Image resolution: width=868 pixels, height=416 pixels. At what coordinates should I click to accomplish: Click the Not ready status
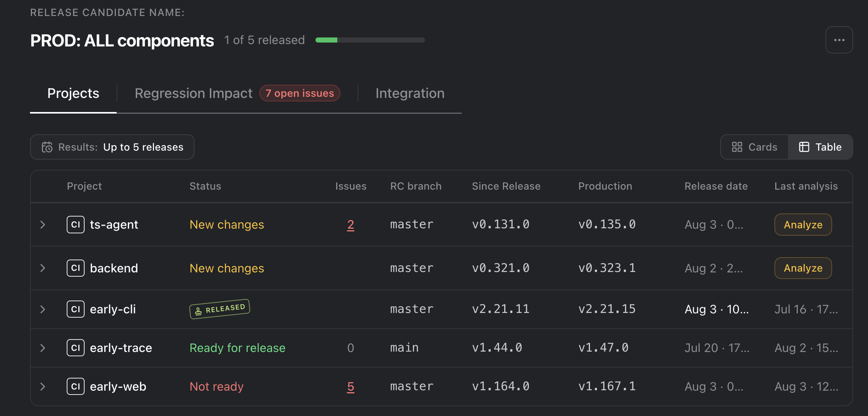click(216, 386)
